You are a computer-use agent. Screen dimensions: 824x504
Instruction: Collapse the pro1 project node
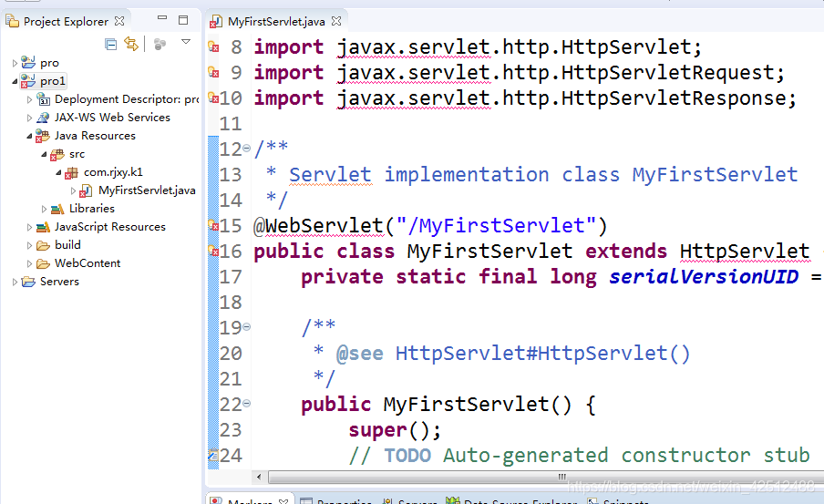tap(15, 81)
